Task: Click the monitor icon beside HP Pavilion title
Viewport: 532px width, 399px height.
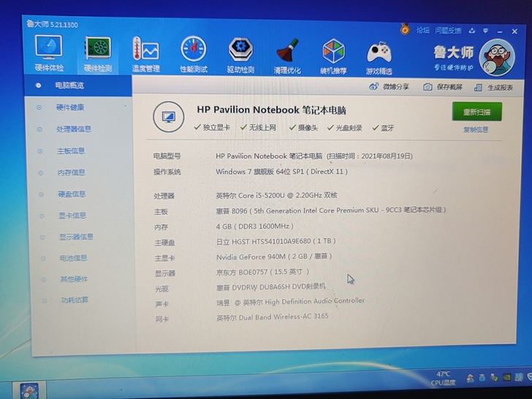Action: (169, 117)
